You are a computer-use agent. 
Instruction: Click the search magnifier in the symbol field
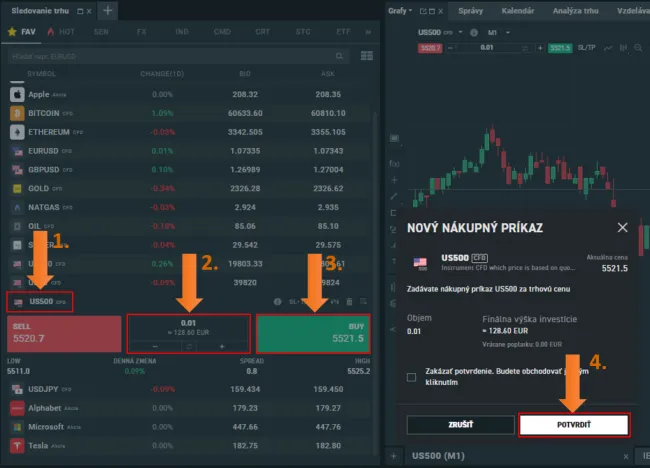(x=337, y=55)
